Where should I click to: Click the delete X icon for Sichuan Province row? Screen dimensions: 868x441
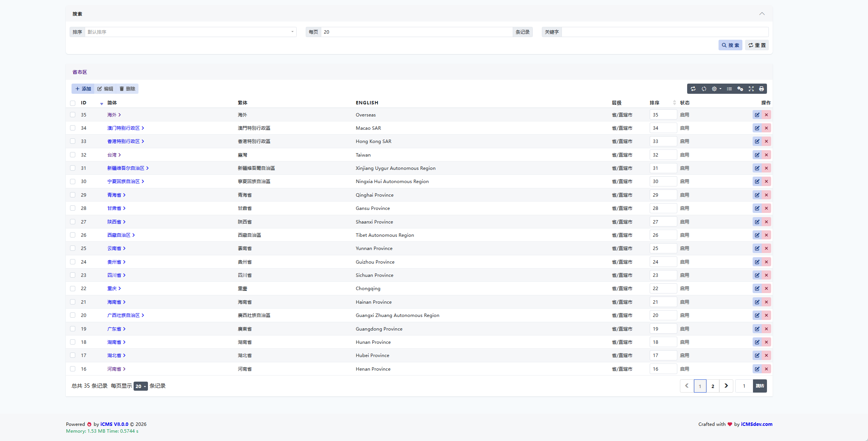(766, 275)
